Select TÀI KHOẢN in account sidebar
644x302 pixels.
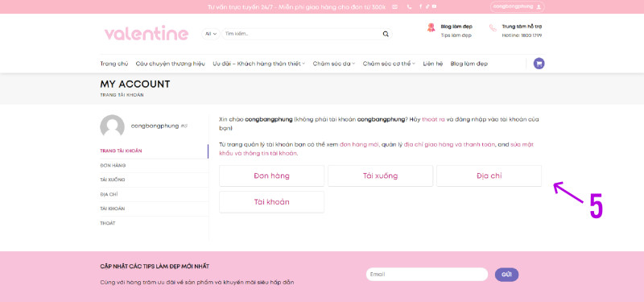[154, 209]
